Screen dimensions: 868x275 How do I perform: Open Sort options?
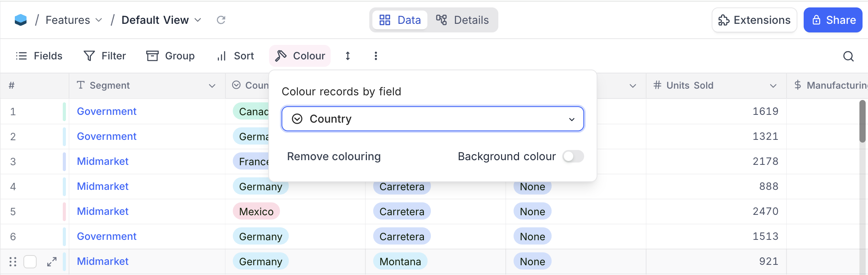coord(236,56)
